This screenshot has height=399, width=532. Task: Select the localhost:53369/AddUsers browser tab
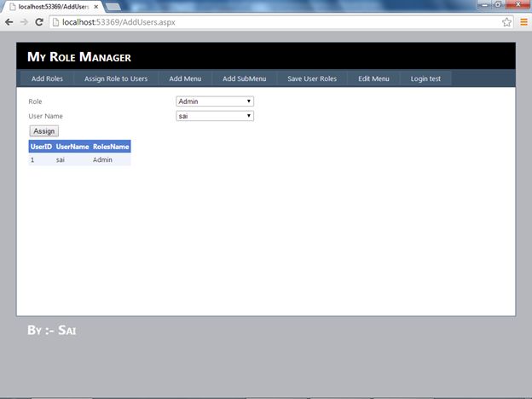53,7
